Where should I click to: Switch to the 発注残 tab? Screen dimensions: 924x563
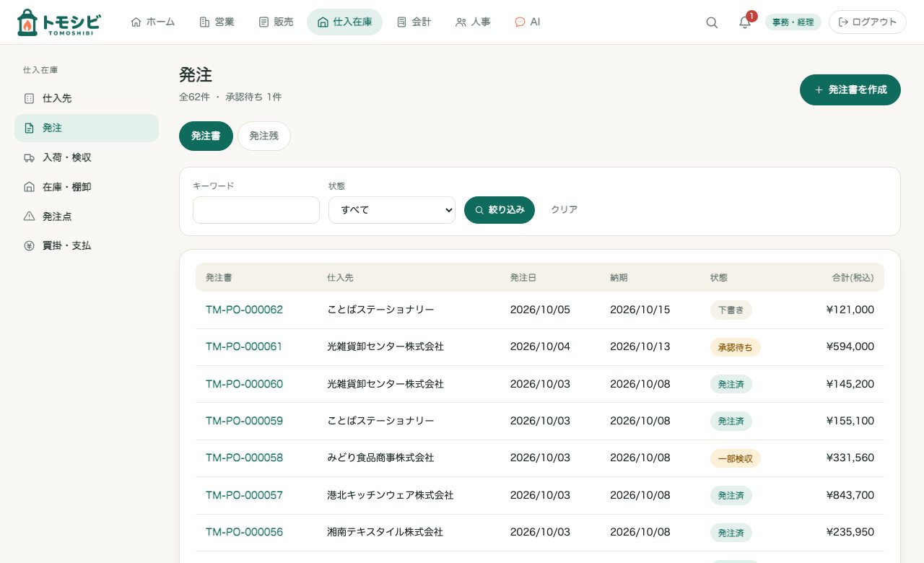pyautogui.click(x=264, y=136)
